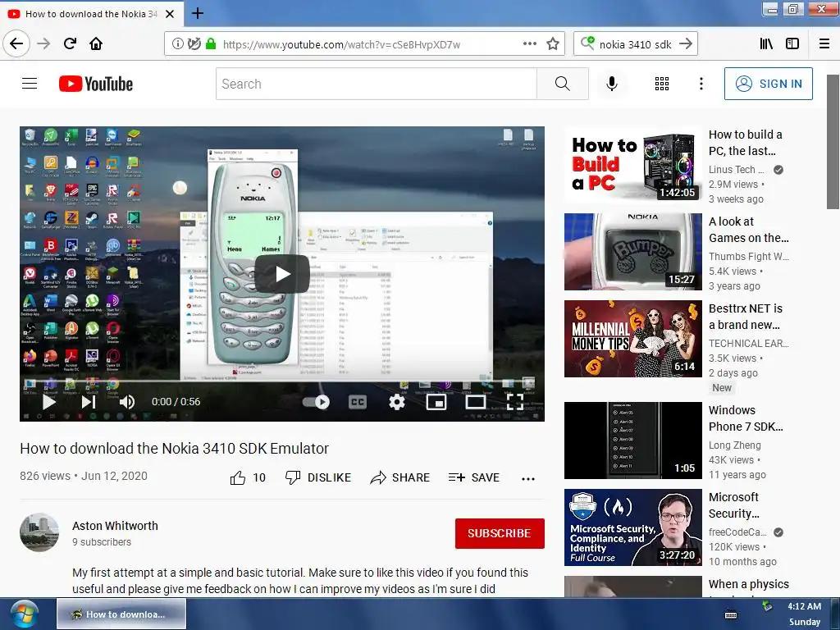840x630 pixels.
Task: Open 'Windows Phone 7 SDK...' title
Action: coord(746,418)
